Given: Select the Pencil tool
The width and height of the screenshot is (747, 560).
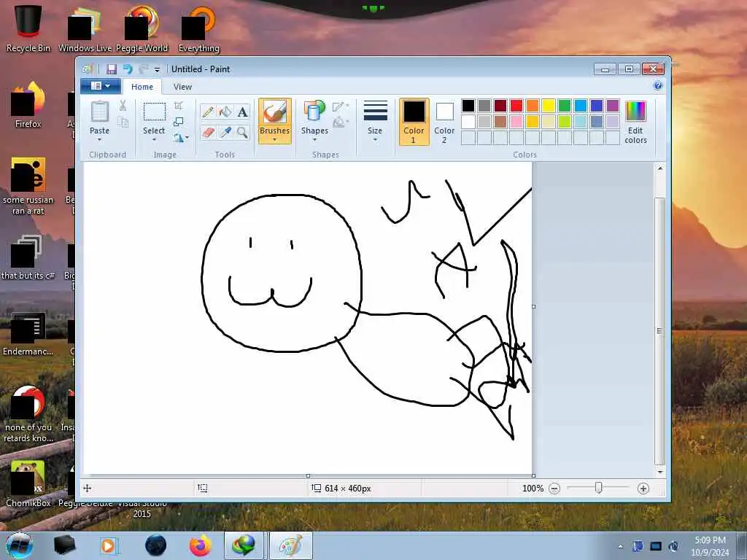Looking at the screenshot, I should 208,112.
